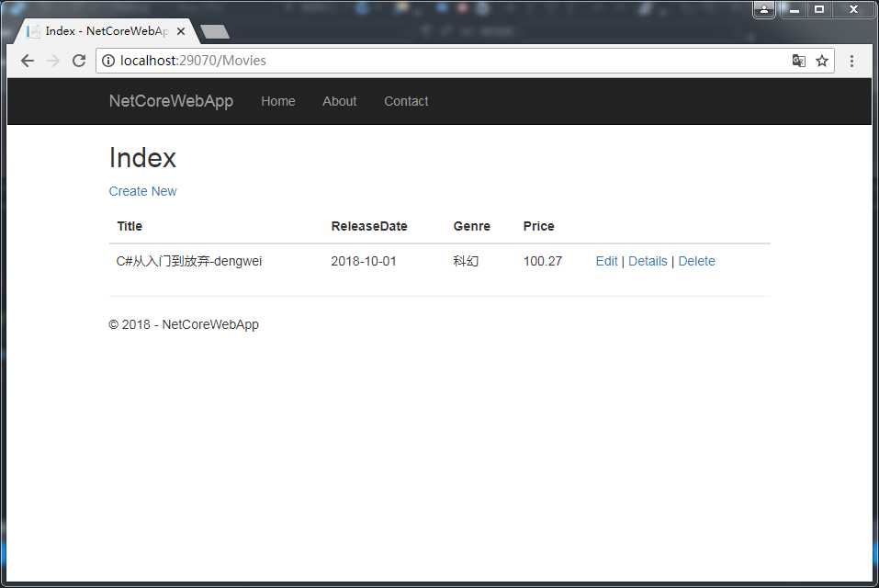Go to Home in navbar
Image resolution: width=879 pixels, height=588 pixels.
coord(278,101)
